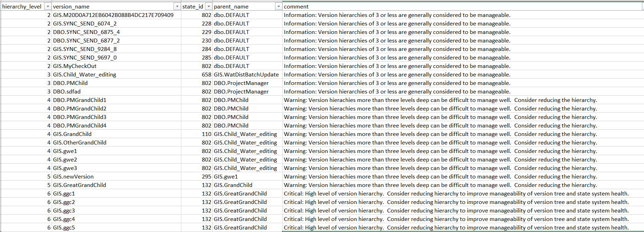644x232 pixels.
Task: Select the hierarchy_level header cell
Action: click(26, 6)
